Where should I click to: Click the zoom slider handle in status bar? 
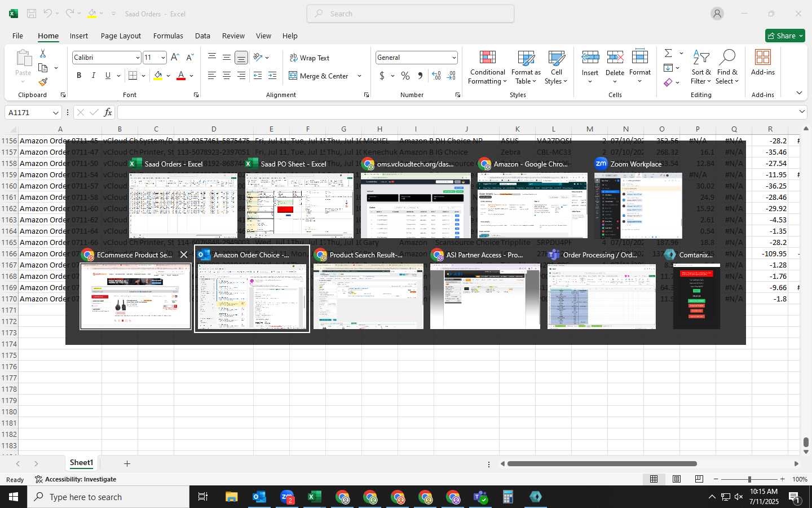[749, 479]
